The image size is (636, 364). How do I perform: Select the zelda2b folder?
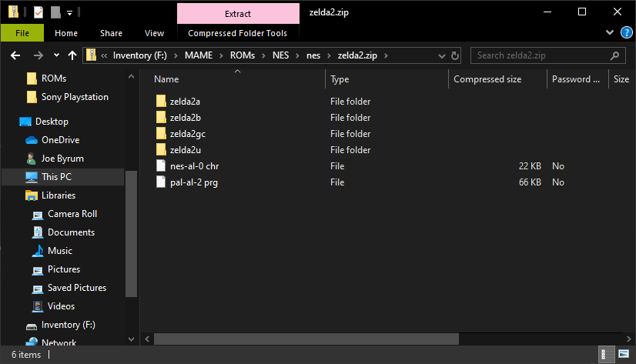click(x=186, y=118)
